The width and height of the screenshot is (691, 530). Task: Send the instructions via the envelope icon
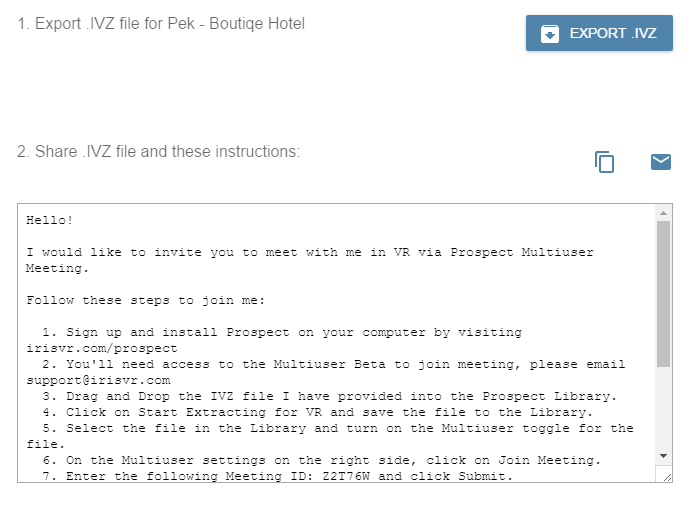(661, 162)
